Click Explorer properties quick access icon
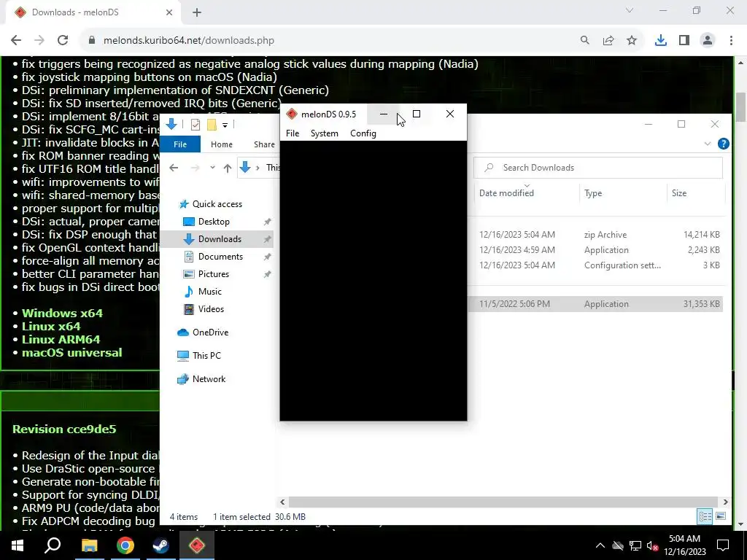This screenshot has width=747, height=560. click(196, 125)
